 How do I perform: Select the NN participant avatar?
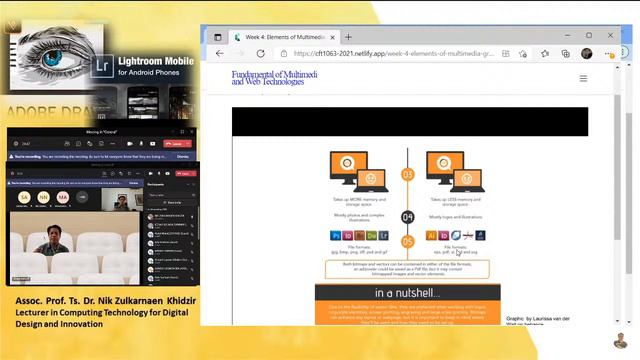tap(43, 197)
